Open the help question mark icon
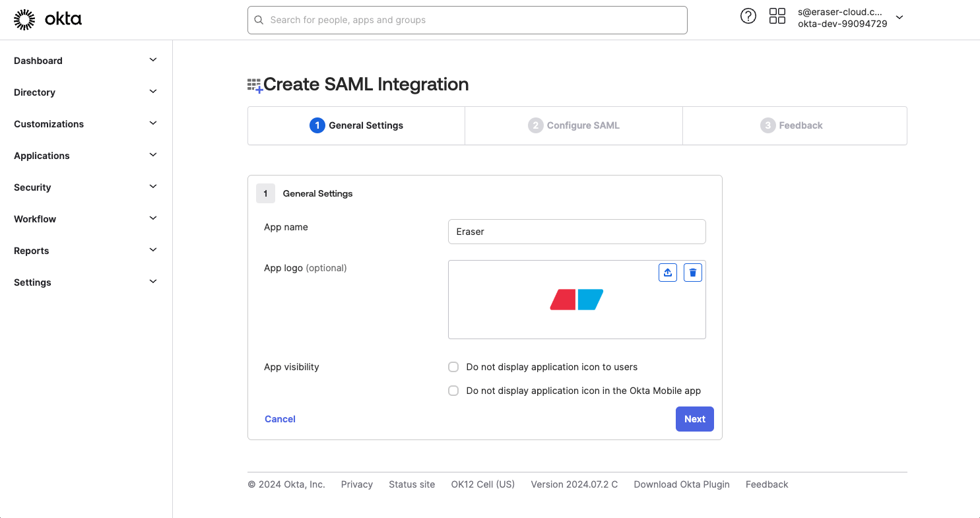The height and width of the screenshot is (518, 980). point(748,16)
